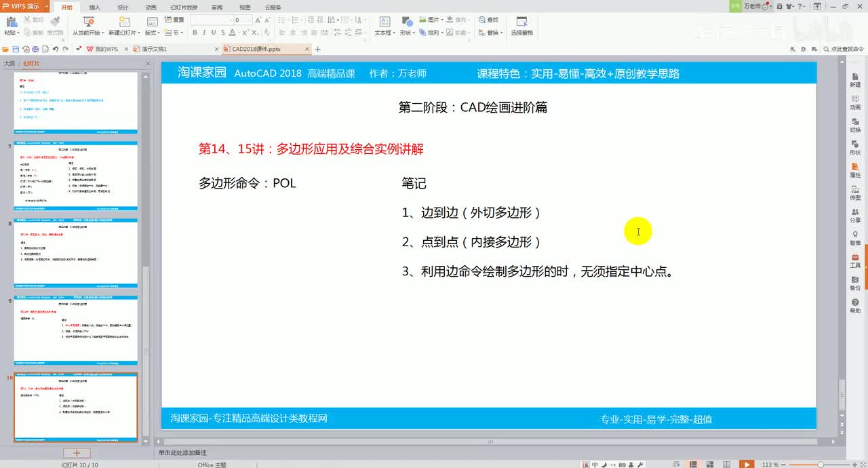This screenshot has height=468, width=868.
Task: Click the Cut button
Action: pos(33,20)
